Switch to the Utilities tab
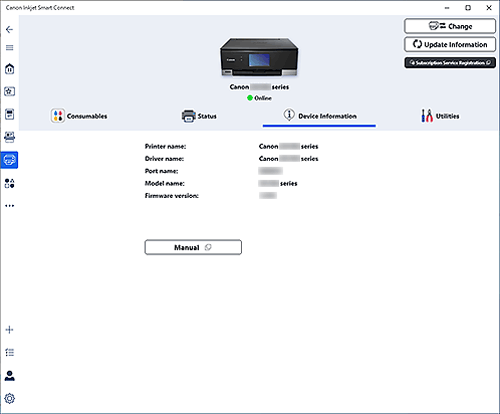 440,116
